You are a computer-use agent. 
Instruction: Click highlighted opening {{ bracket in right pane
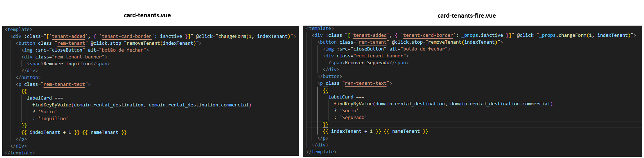click(x=325, y=90)
